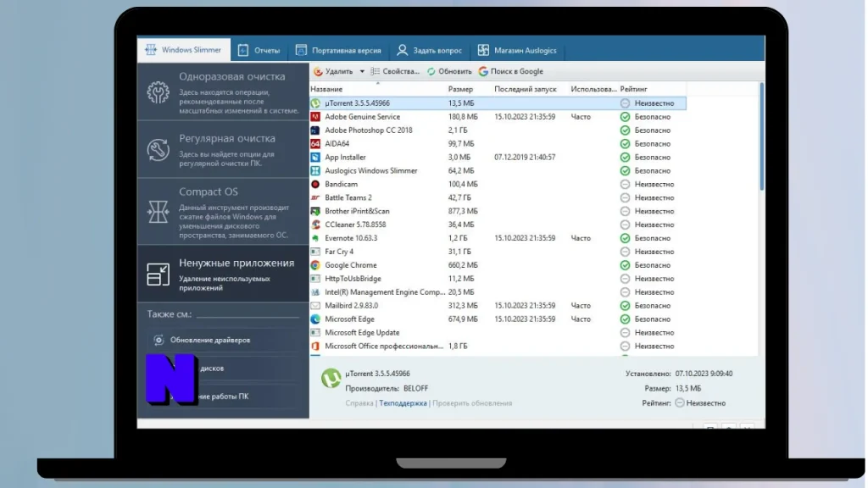Screen dimensions: 868x488
Task: Click the Справка link
Action: point(359,403)
